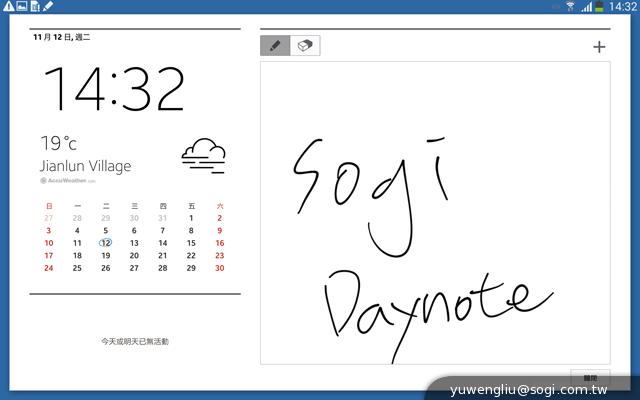Open the 11月12日 date header

62,37
